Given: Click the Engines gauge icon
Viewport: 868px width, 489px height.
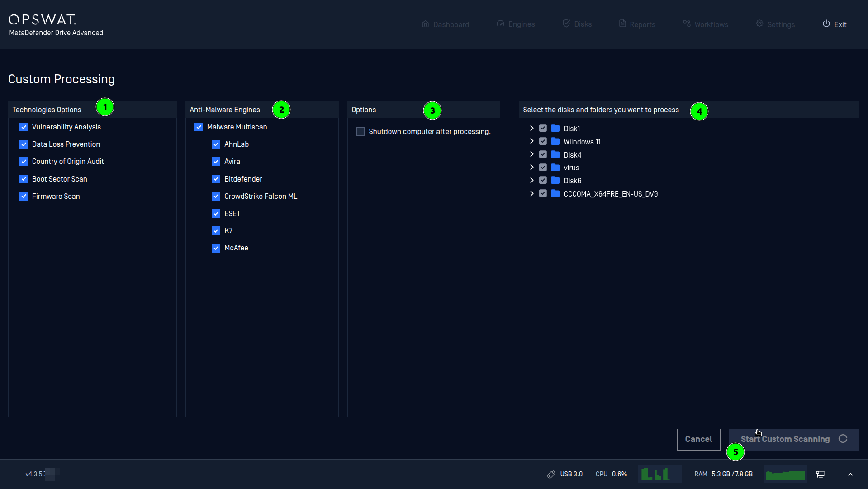Looking at the screenshot, I should click(x=500, y=24).
